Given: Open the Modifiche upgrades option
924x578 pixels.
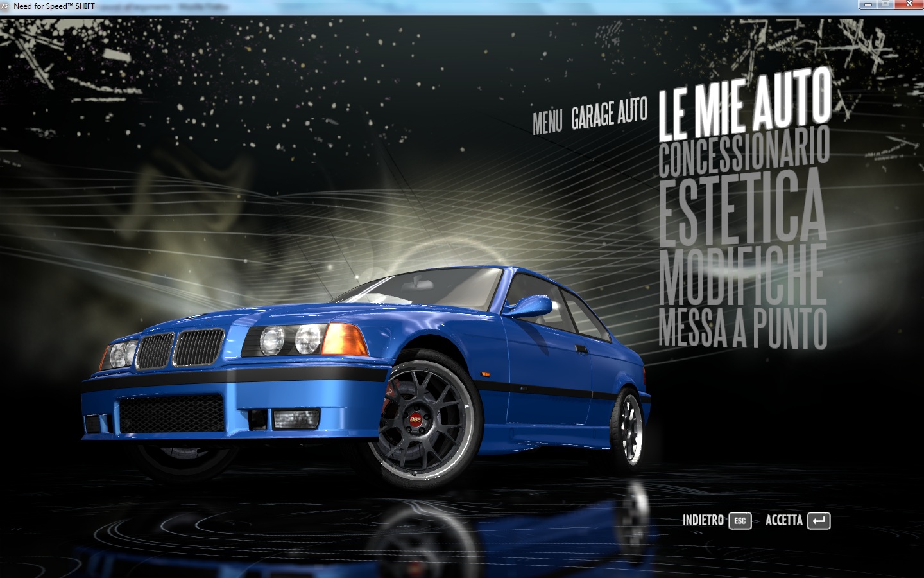Looking at the screenshot, I should (x=742, y=276).
